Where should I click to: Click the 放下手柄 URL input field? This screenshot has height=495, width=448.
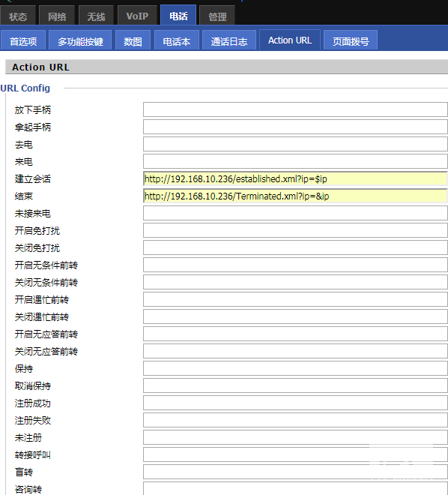click(295, 109)
